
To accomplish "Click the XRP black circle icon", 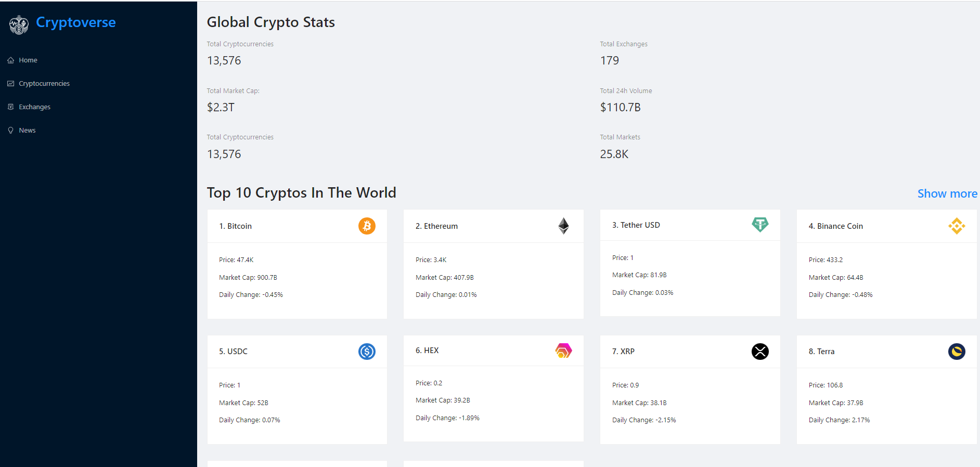I will point(760,352).
